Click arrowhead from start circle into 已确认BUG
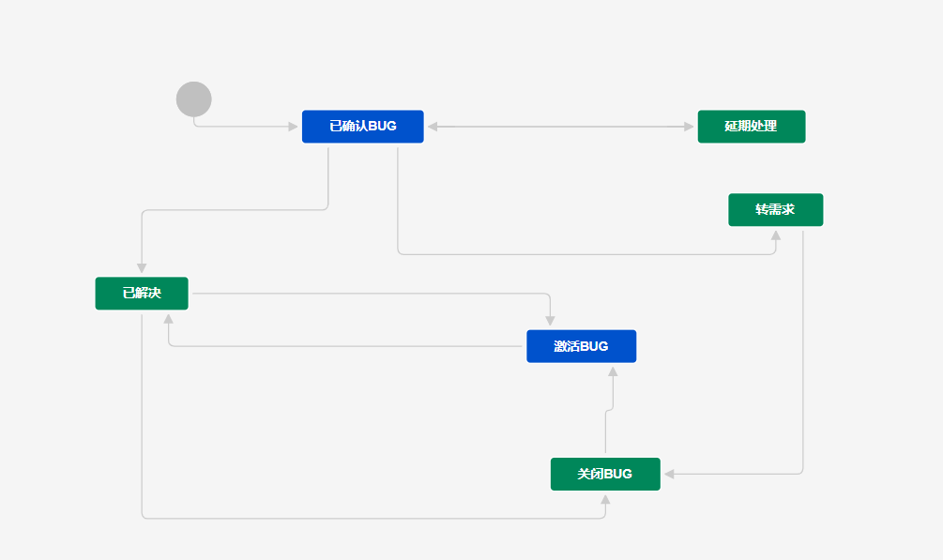This screenshot has width=943, height=560. 293,127
